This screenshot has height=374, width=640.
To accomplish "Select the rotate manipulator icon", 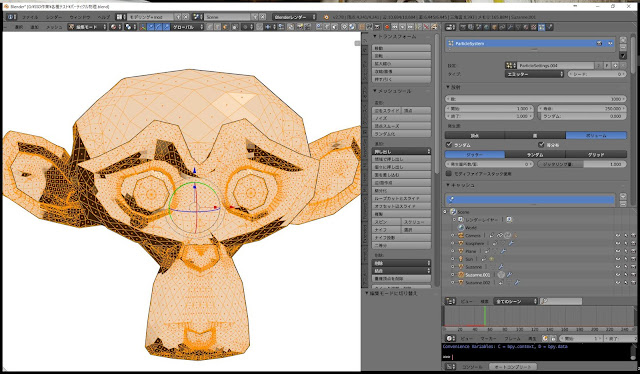I will 158,27.
